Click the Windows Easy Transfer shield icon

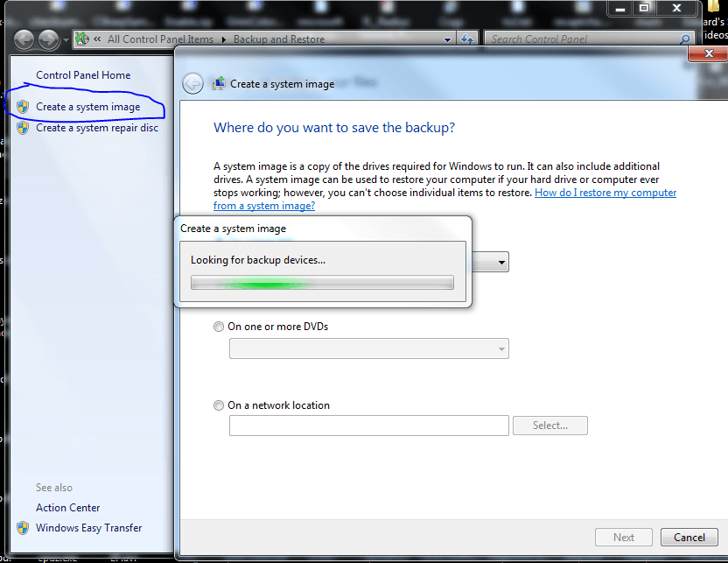click(x=23, y=528)
